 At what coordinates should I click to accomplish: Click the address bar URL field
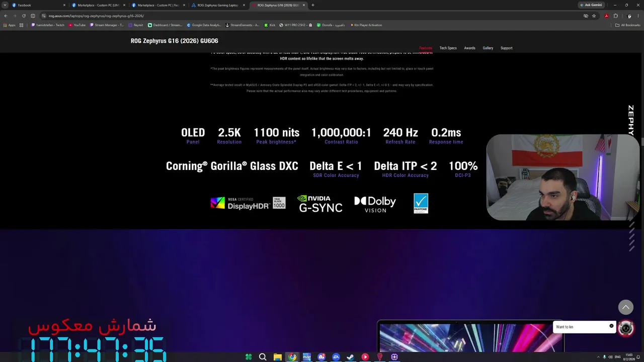coord(312,16)
